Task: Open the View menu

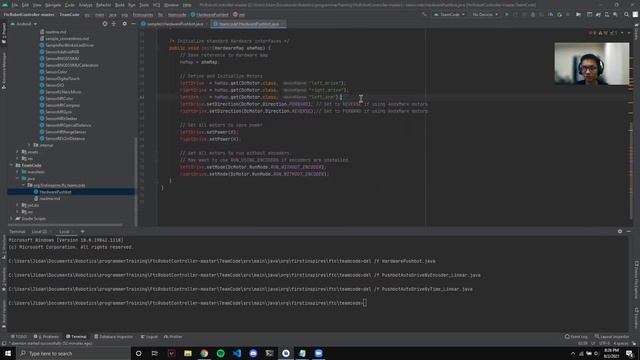Action: [x=37, y=5]
